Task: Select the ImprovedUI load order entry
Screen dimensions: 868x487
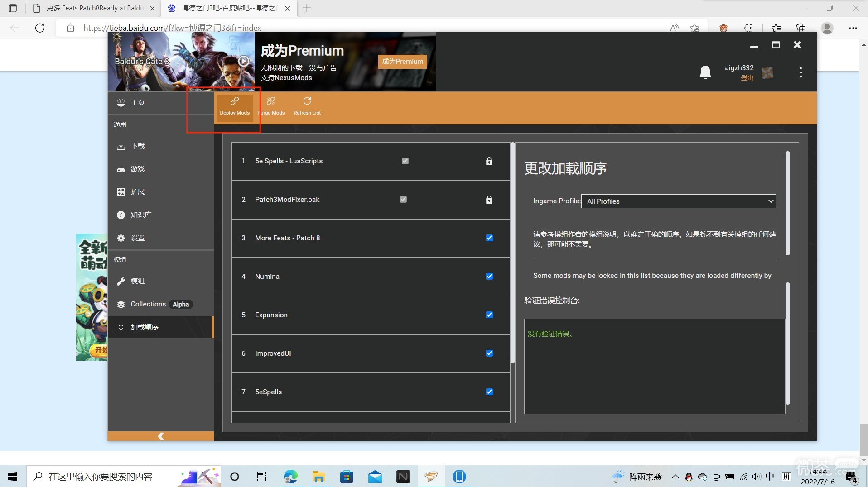Action: tap(371, 353)
